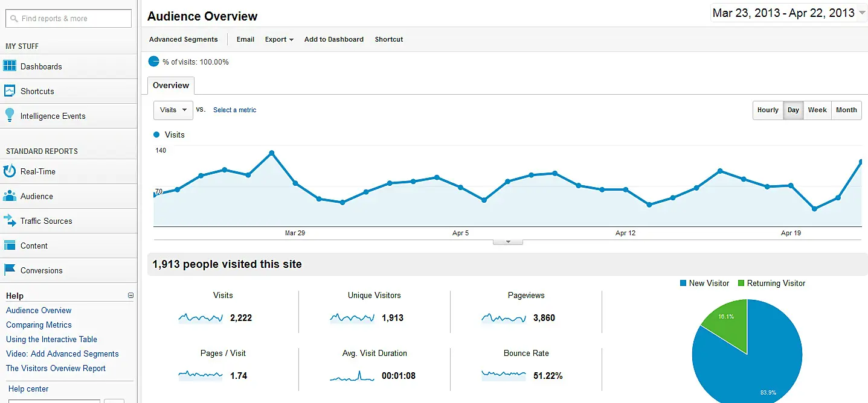Switch the graph to Week view

click(x=817, y=110)
